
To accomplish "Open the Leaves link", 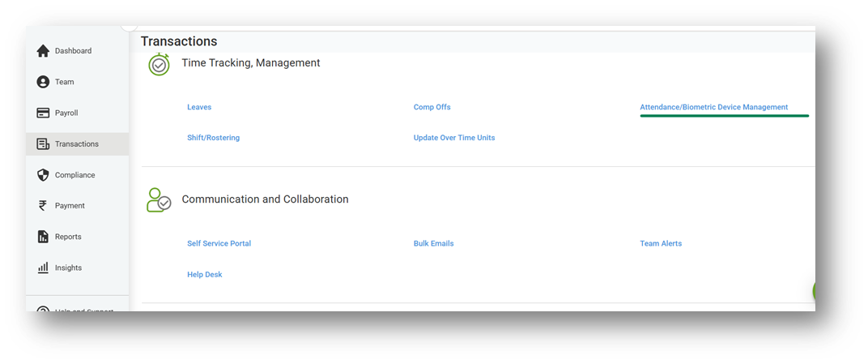I will (x=199, y=107).
